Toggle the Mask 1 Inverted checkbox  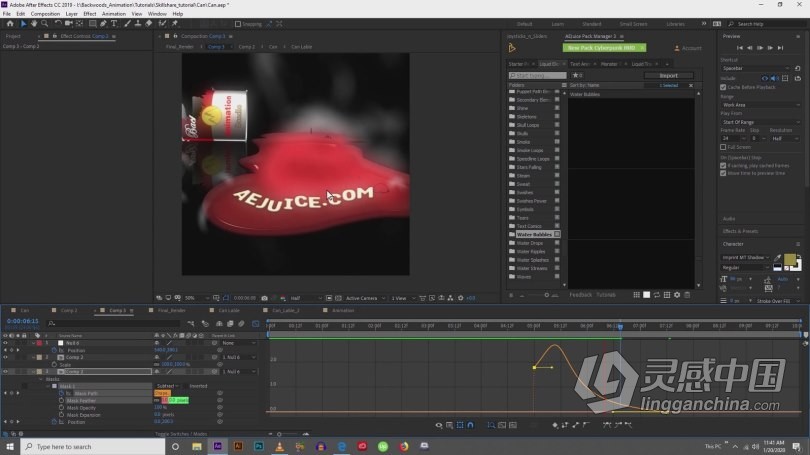point(185,386)
